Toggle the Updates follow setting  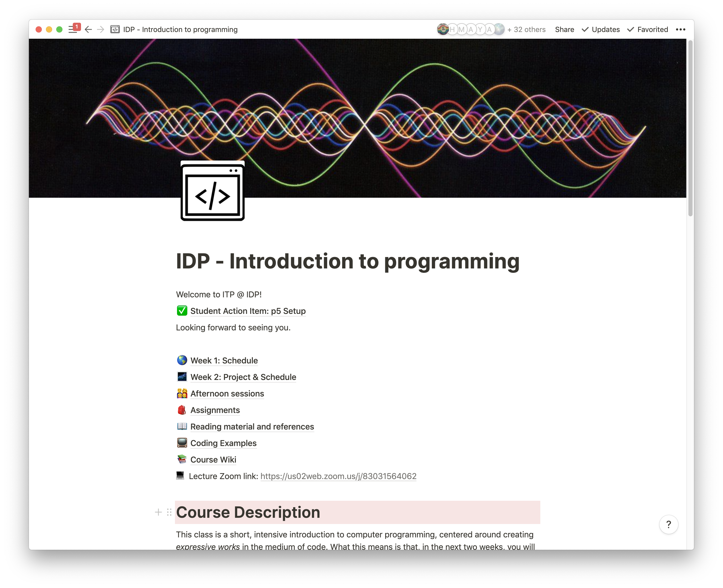click(x=601, y=29)
